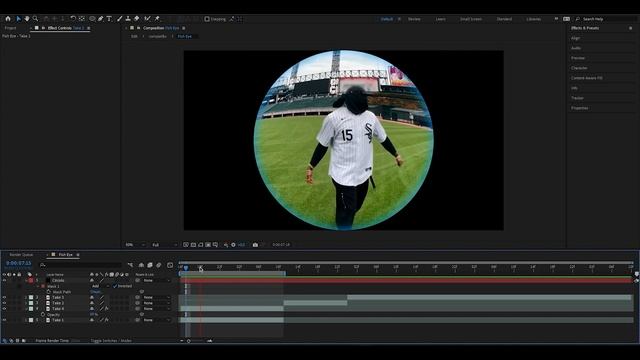
Task: Click the Home icon in the toolbar
Action: click(x=8, y=19)
